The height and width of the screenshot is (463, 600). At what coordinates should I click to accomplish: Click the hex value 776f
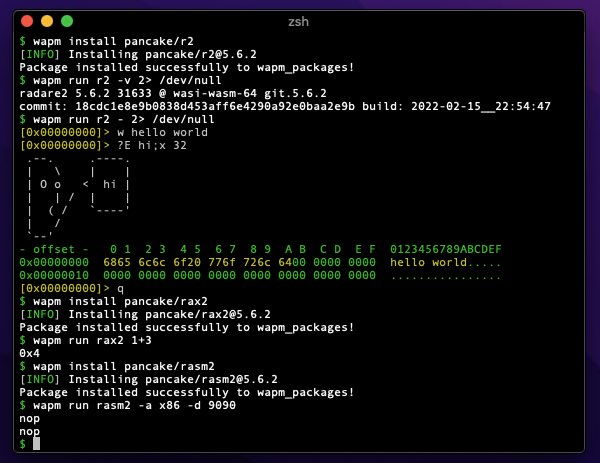[x=222, y=262]
